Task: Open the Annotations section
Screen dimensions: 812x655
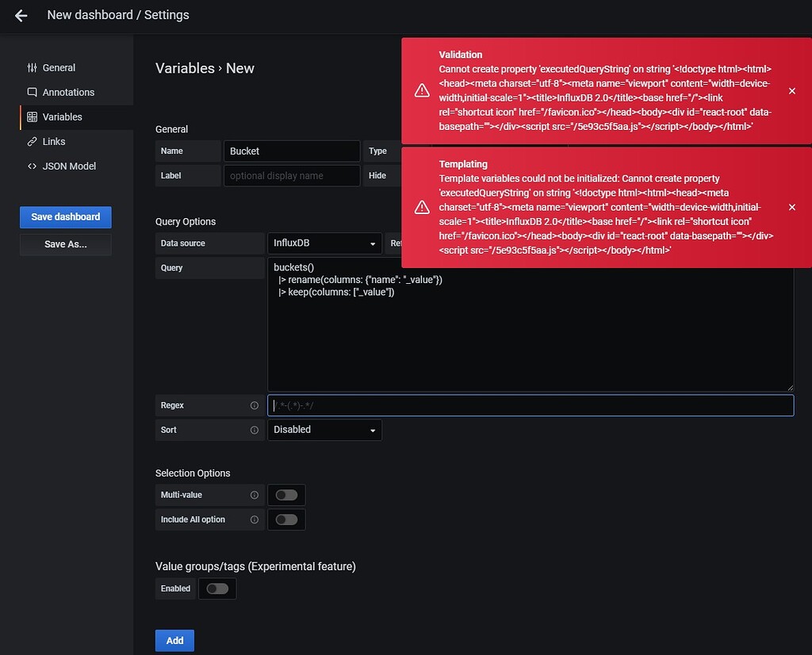Action: point(70,92)
